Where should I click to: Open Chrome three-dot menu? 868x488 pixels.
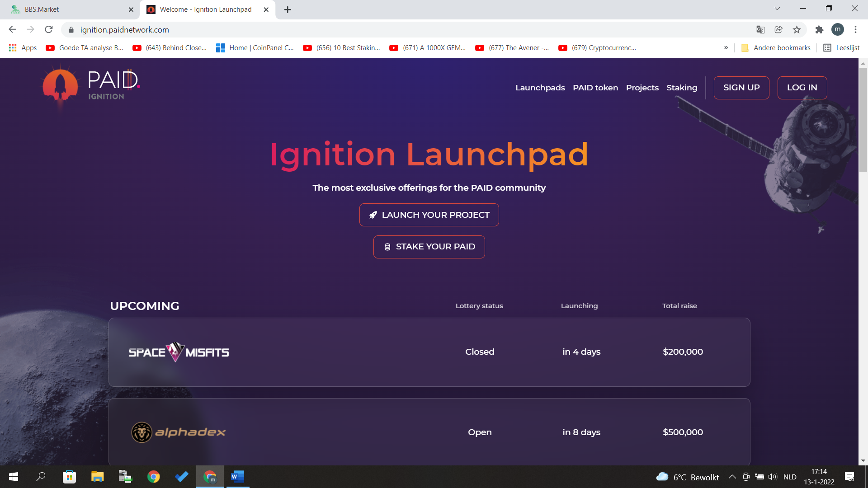point(855,30)
